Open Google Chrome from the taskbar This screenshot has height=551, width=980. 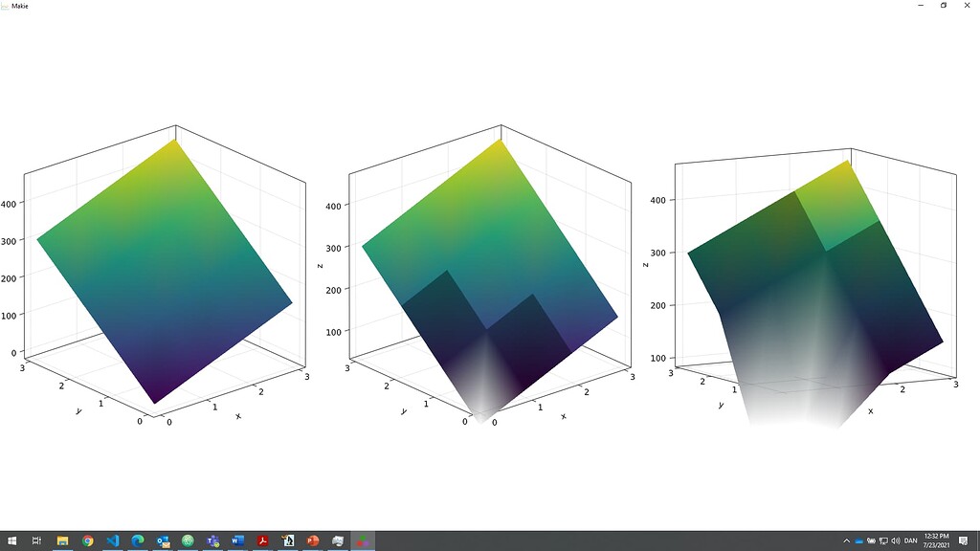coord(86,541)
